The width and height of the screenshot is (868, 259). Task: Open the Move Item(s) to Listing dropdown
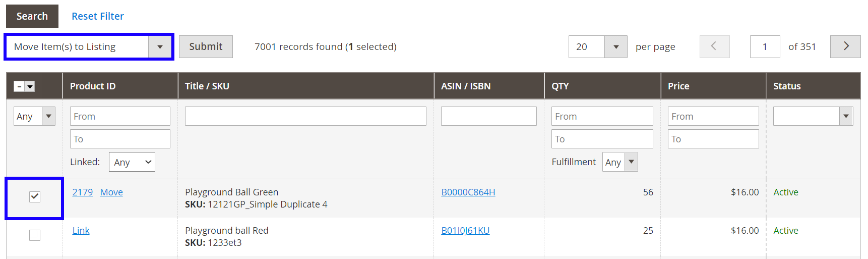(x=160, y=47)
